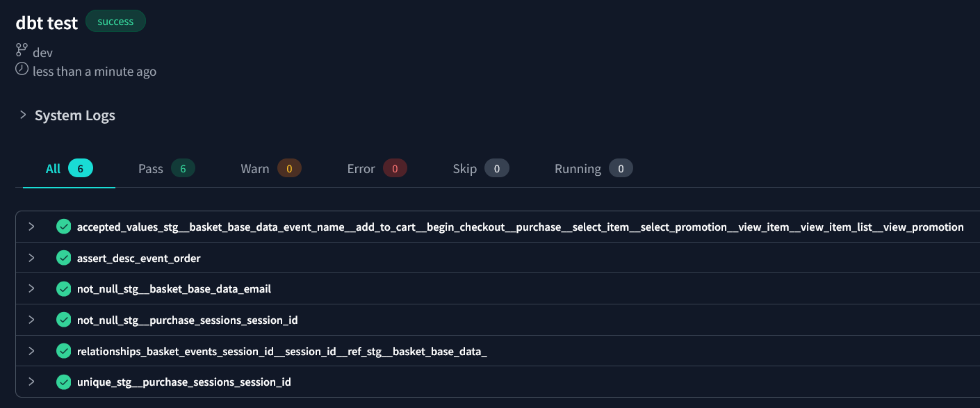Open the Error tab
The height and width of the screenshot is (408, 980).
tap(377, 168)
